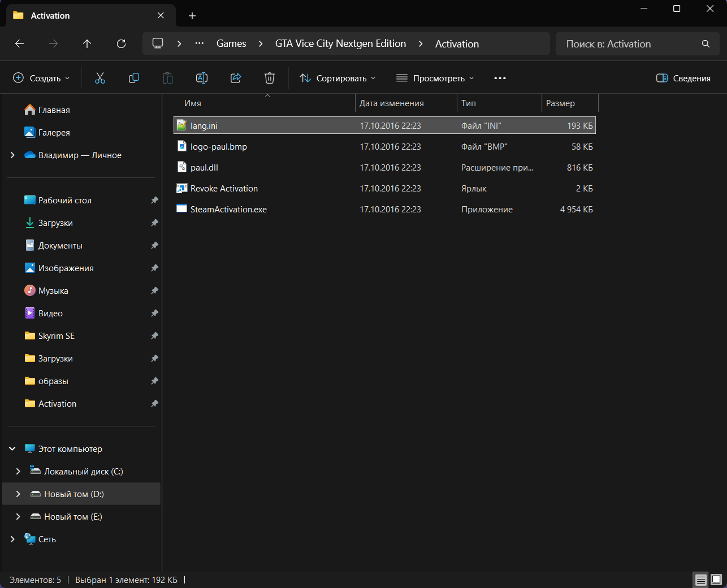Open the three-dots more options menu
The image size is (727, 588).
point(500,78)
